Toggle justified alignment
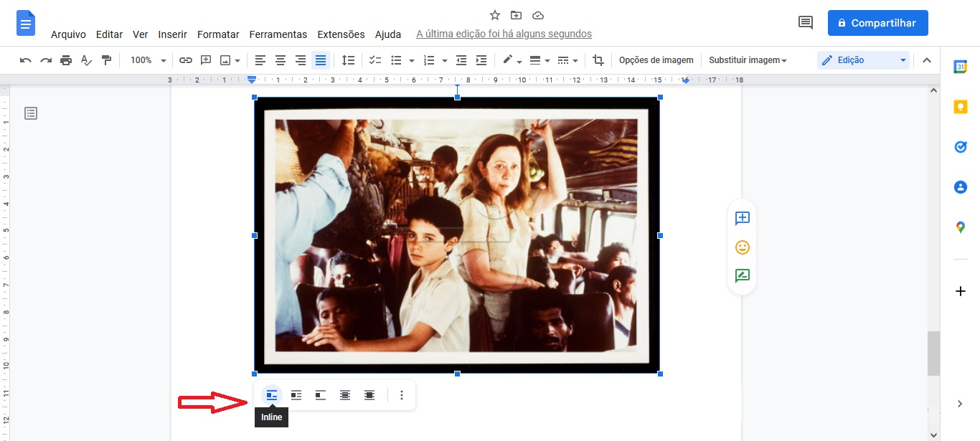Viewport: 980px width, 441px height. pyautogui.click(x=321, y=60)
